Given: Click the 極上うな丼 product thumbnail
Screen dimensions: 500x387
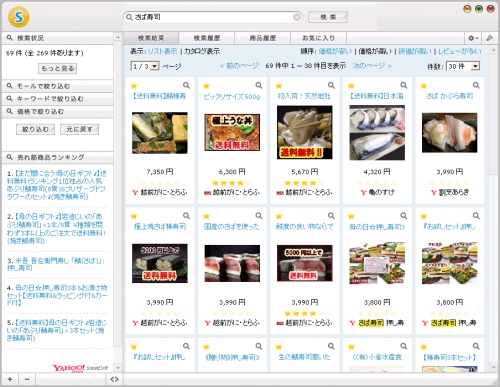Looking at the screenshot, I should pos(232,132).
